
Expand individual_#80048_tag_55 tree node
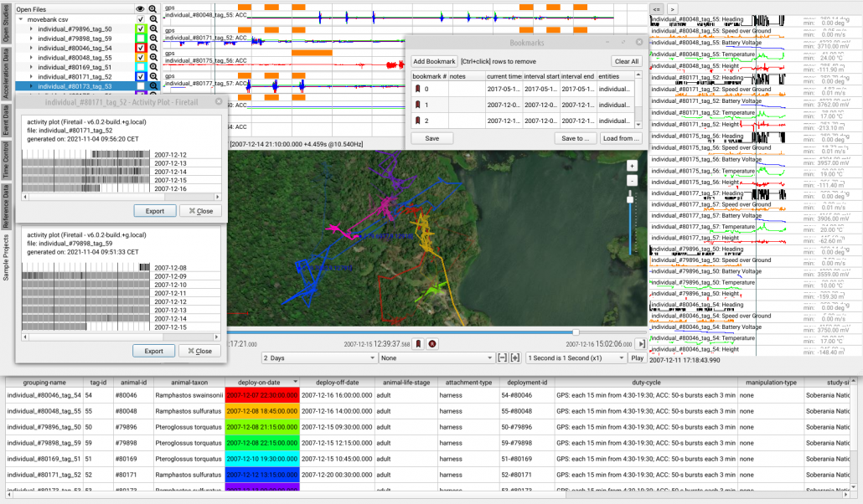coord(31,58)
